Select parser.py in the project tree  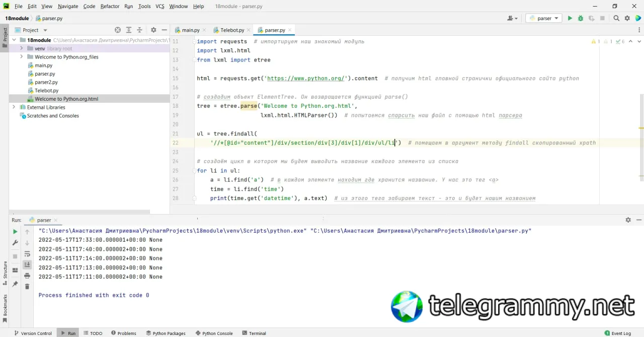click(45, 74)
